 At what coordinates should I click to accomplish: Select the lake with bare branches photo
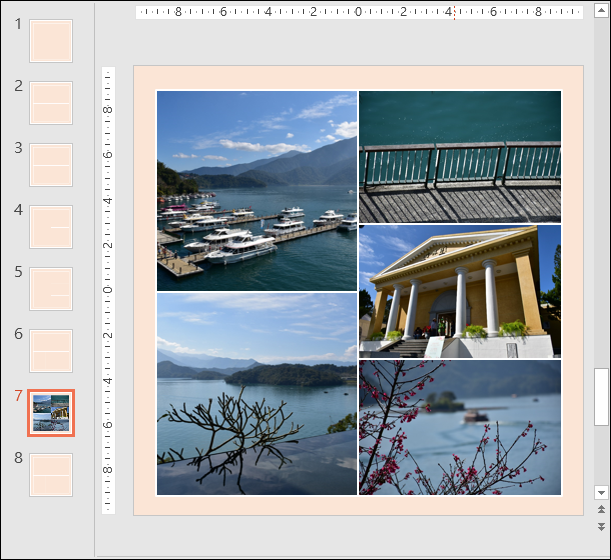257,394
